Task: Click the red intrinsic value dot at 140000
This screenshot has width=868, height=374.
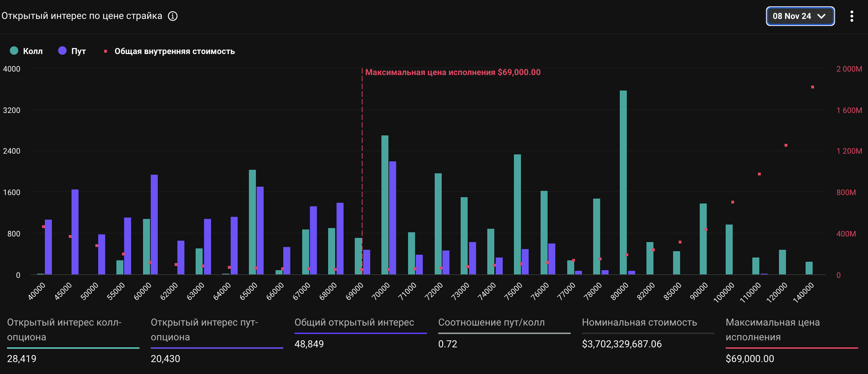Action: (x=812, y=87)
